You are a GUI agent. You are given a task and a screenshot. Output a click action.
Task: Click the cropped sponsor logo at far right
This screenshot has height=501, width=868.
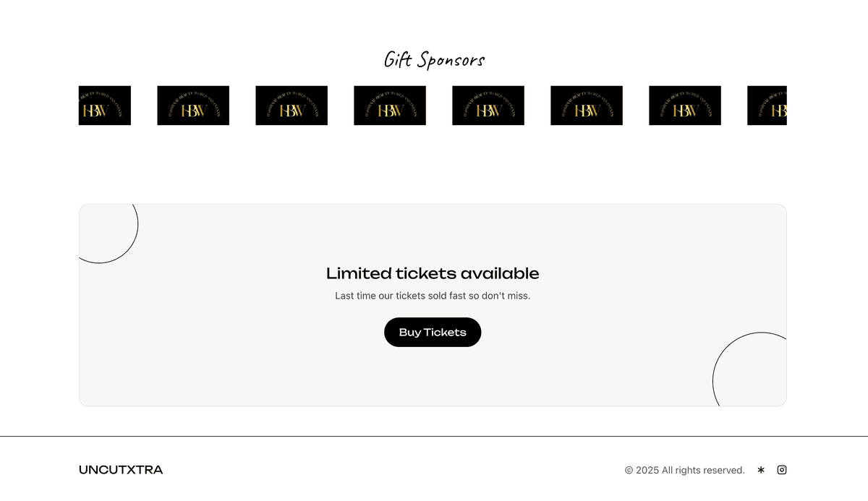click(767, 106)
